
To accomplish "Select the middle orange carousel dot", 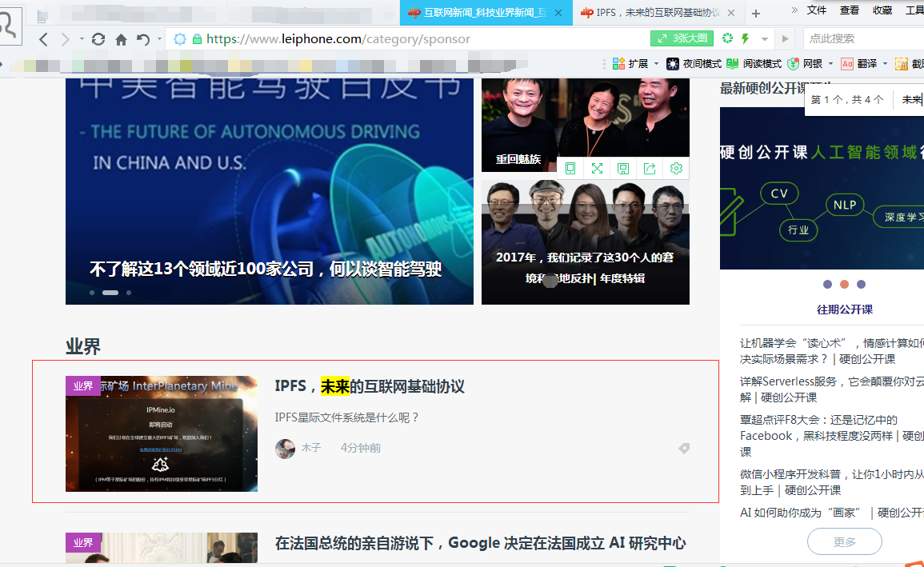I will [x=844, y=285].
